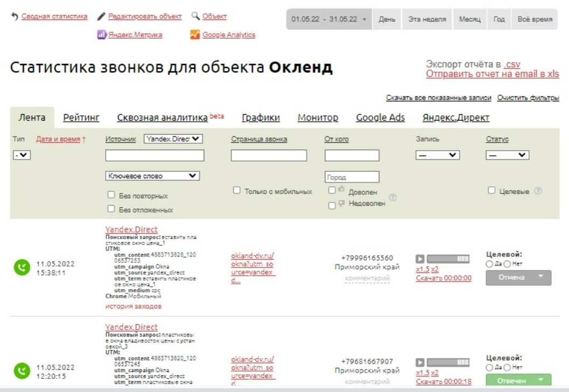The width and height of the screenshot is (569, 392).
Task: Open the date range 01.05.22 - 31.05.22 picker
Action: click(328, 19)
